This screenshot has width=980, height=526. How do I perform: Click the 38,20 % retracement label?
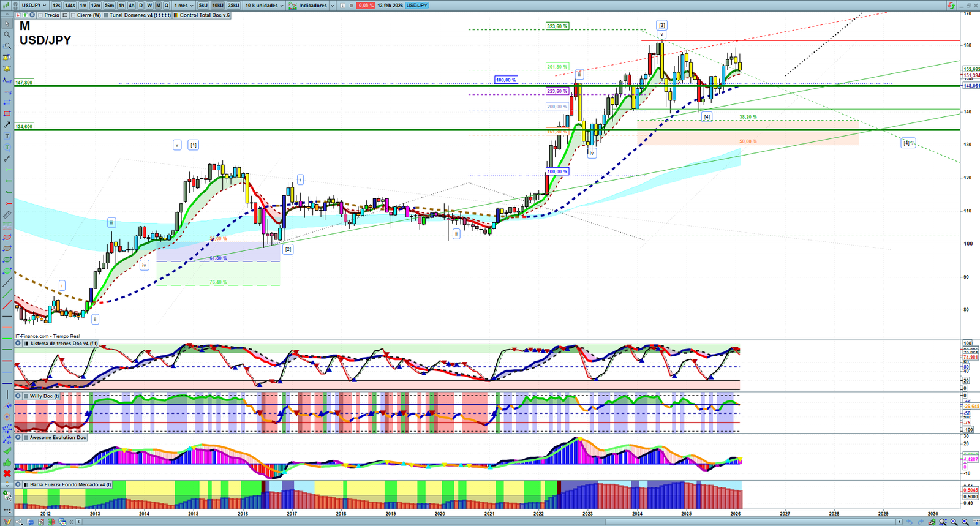coord(748,117)
